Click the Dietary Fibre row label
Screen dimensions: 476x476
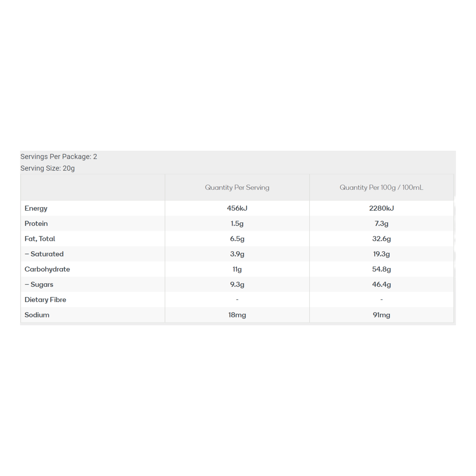(x=45, y=300)
